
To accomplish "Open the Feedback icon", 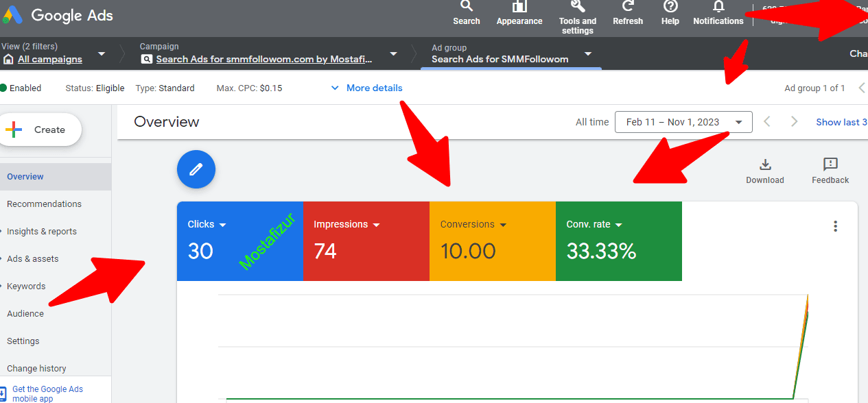I will point(830,164).
